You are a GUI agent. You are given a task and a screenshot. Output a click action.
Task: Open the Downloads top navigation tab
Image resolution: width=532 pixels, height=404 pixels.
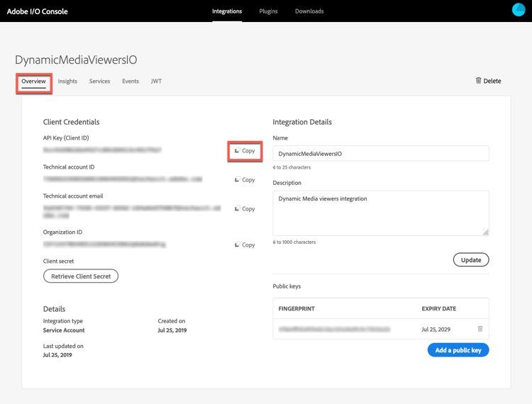[x=309, y=11]
